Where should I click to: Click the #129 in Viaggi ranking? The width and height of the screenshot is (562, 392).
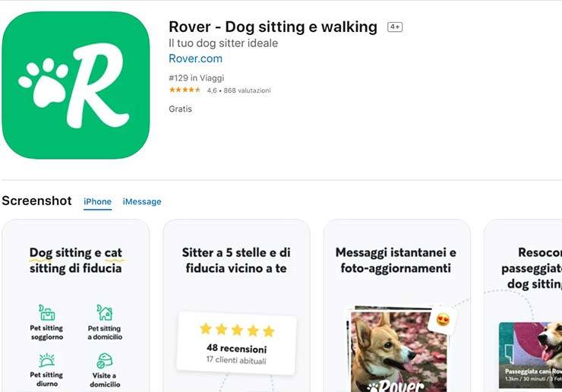point(197,77)
